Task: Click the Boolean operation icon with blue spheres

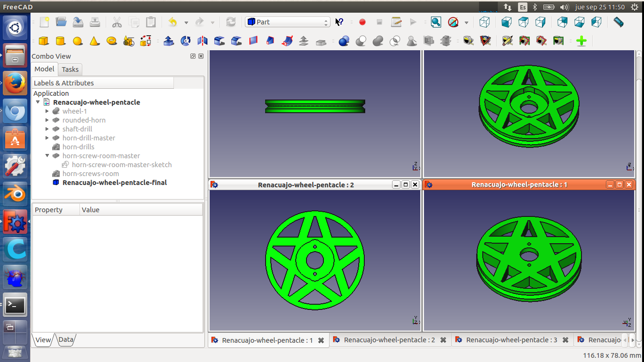Action: tap(344, 41)
